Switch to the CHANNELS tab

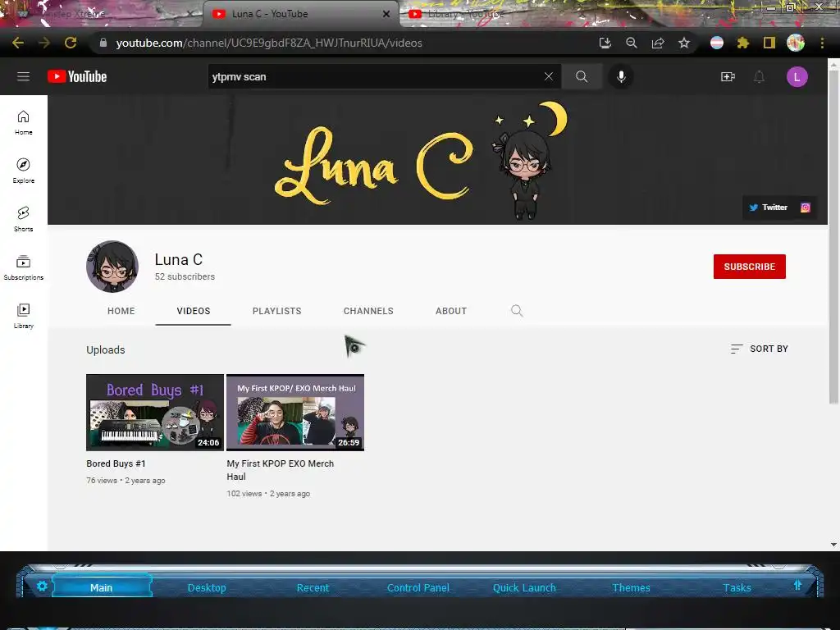point(368,311)
